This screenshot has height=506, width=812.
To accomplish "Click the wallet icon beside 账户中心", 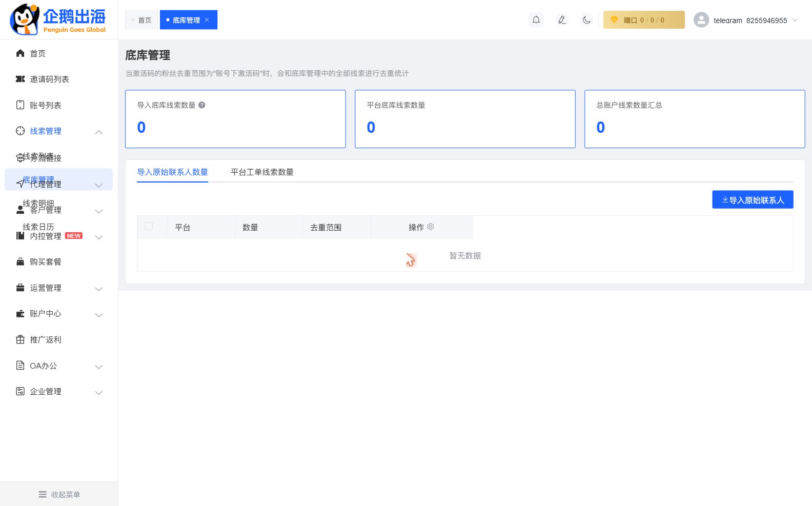I will pyautogui.click(x=21, y=313).
